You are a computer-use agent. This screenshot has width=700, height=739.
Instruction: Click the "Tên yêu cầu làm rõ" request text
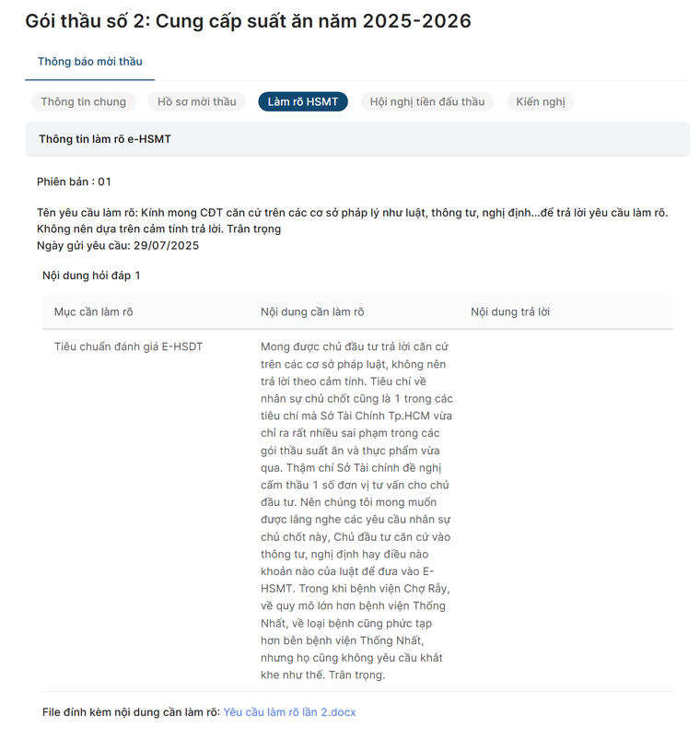(352, 213)
